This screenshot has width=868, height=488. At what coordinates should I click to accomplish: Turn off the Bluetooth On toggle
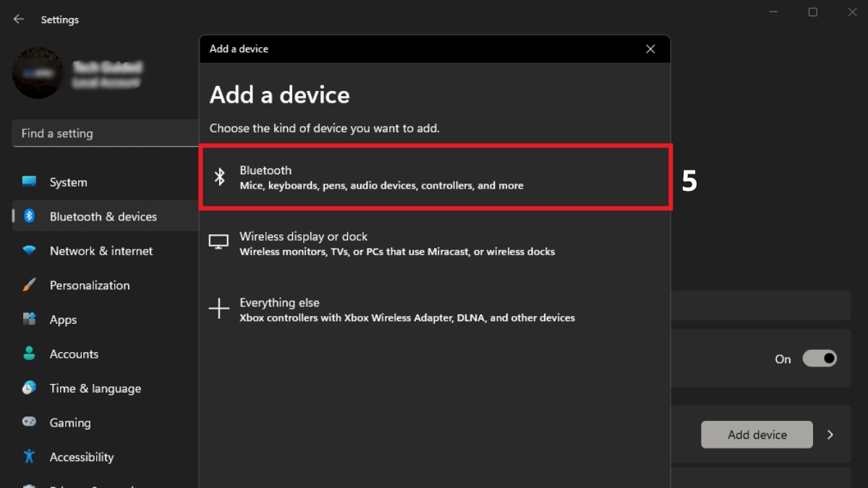tap(820, 359)
